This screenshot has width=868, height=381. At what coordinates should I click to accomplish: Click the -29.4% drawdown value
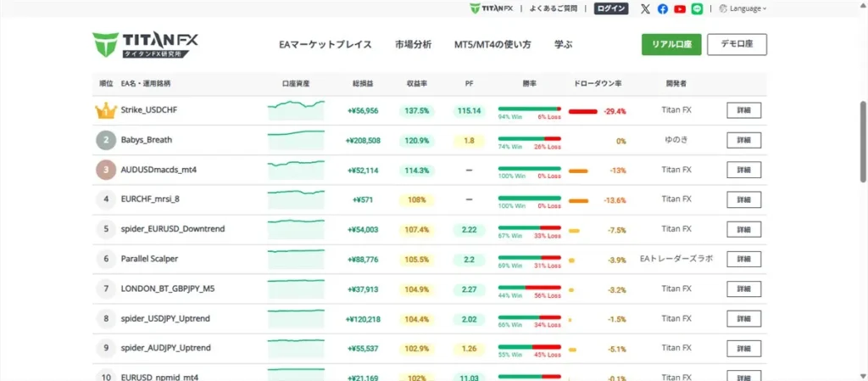(615, 111)
